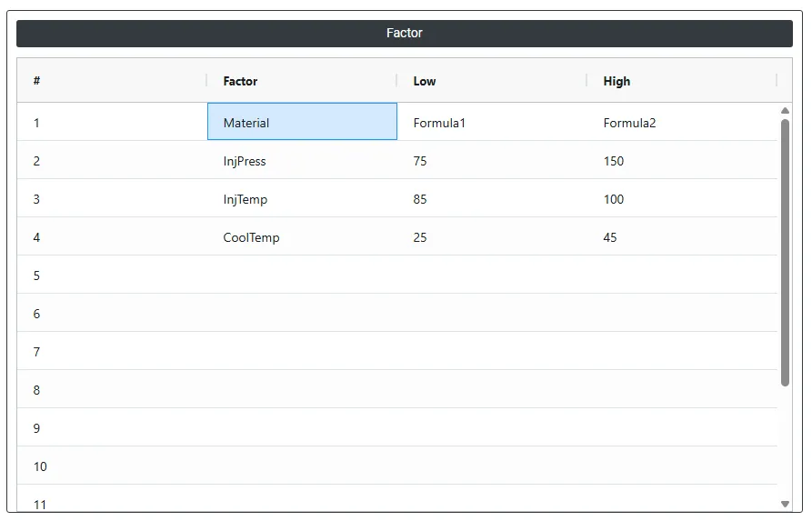Click the Low column header
812x531 pixels.
pyautogui.click(x=492, y=80)
